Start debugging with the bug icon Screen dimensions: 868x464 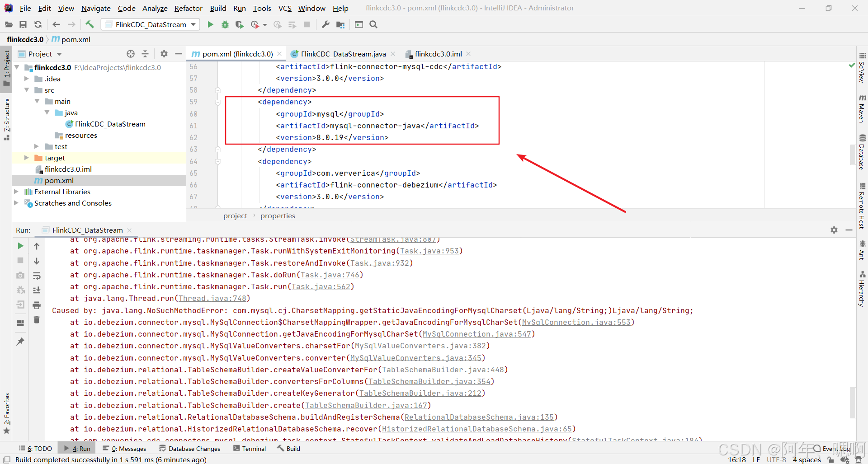tap(225, 24)
